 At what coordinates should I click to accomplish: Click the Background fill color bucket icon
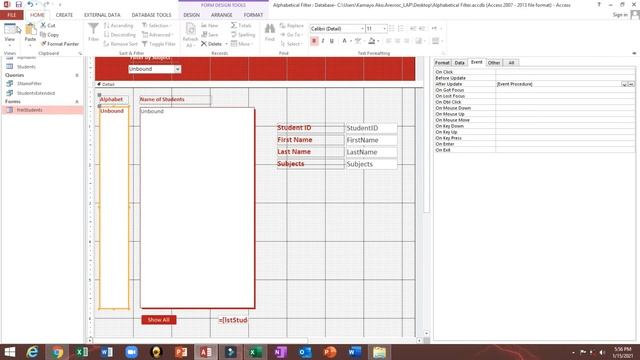[x=371, y=41]
